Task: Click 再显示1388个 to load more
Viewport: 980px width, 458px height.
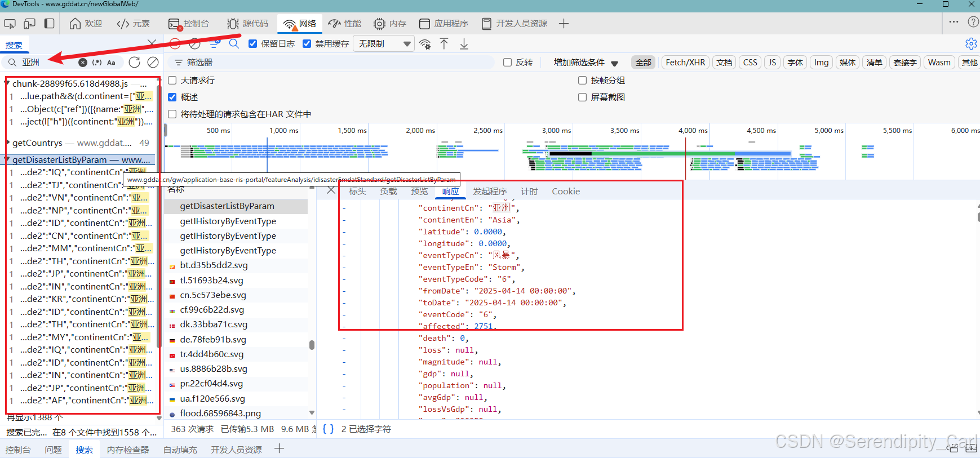Action: (x=34, y=417)
